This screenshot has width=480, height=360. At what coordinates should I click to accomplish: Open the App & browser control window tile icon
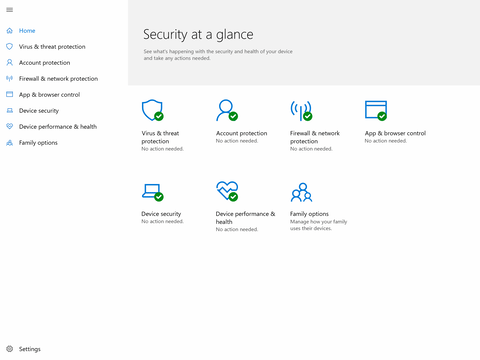click(376, 110)
